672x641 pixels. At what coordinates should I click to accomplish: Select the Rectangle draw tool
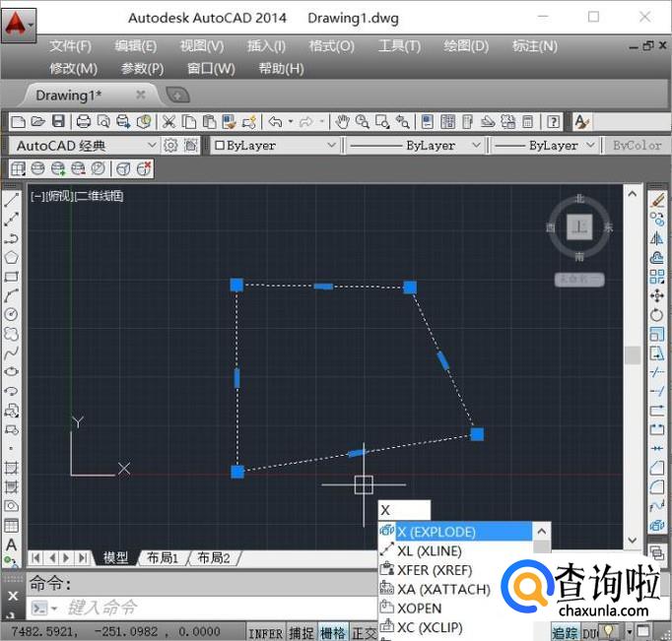click(x=12, y=276)
